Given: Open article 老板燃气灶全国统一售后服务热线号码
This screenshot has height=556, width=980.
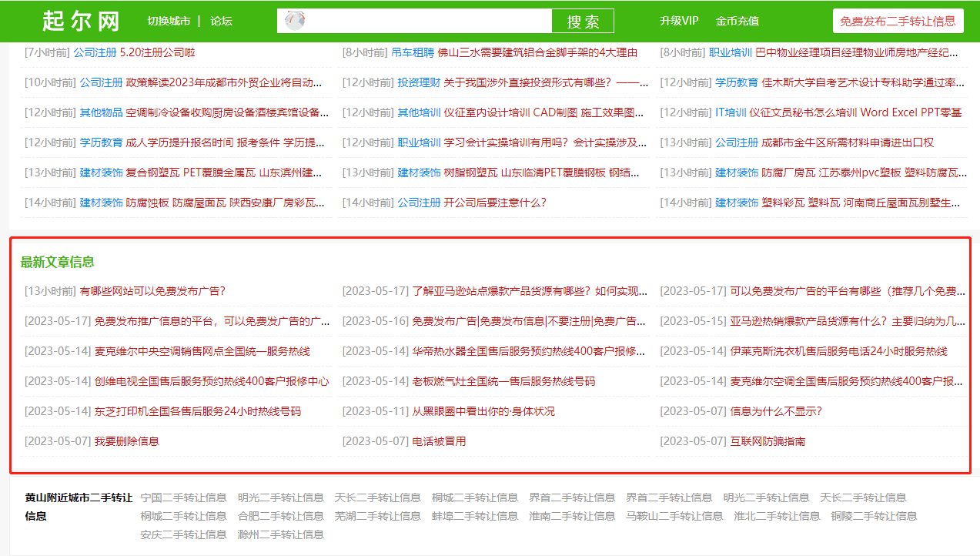Looking at the screenshot, I should pos(503,381).
